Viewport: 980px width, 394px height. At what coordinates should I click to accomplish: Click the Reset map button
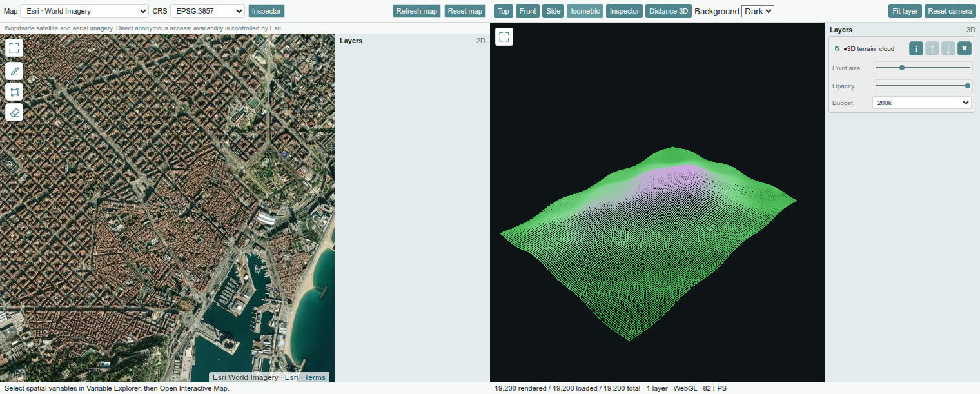tap(465, 11)
